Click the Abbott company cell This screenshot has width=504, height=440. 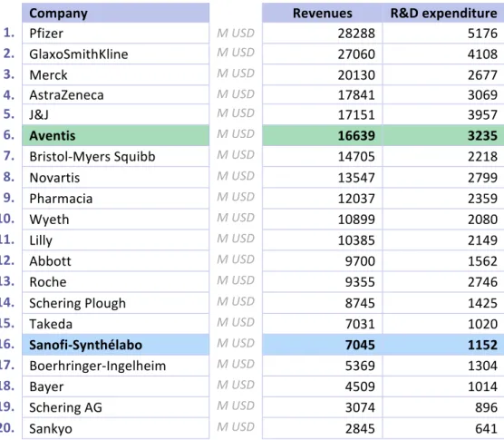pyautogui.click(x=116, y=261)
